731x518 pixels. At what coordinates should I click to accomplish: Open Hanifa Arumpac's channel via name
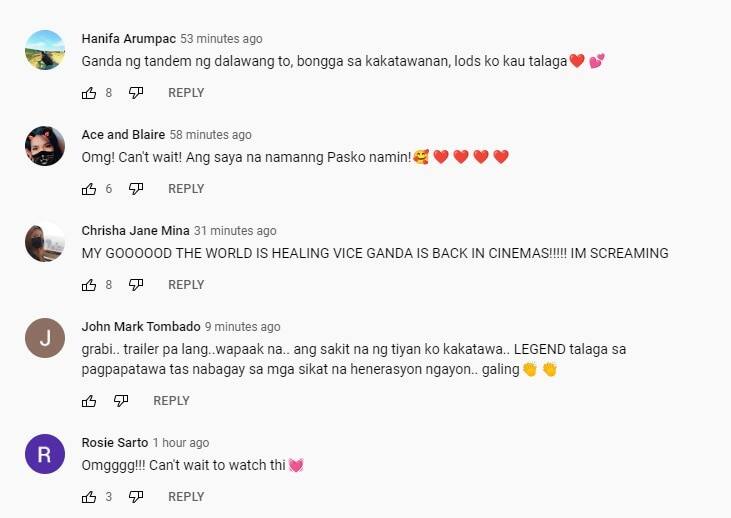[x=129, y=39]
